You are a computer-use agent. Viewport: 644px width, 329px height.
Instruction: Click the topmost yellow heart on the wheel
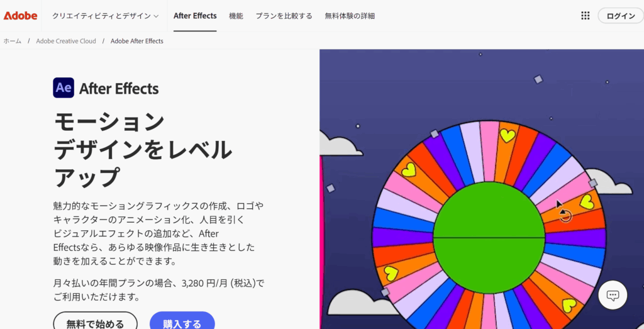tap(507, 135)
